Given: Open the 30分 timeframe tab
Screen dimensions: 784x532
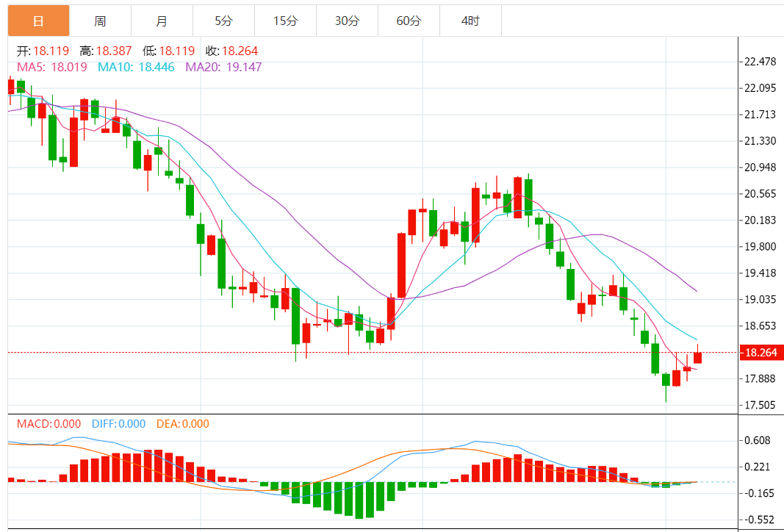Looking at the screenshot, I should [347, 21].
